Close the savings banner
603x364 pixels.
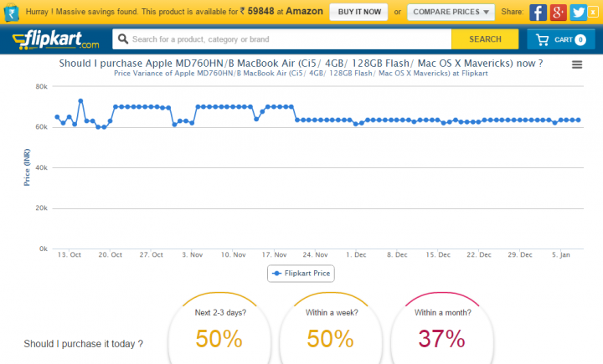point(593,13)
